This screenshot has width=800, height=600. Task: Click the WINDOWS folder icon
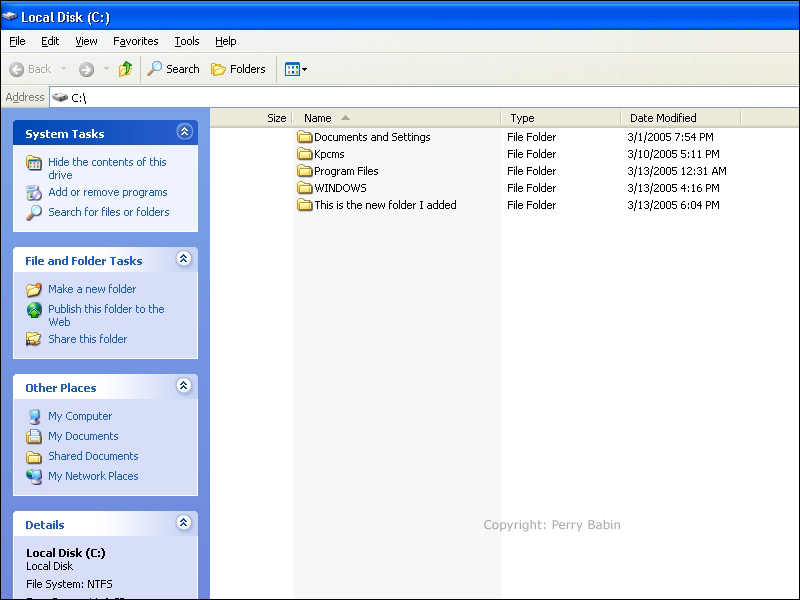pyautogui.click(x=305, y=188)
